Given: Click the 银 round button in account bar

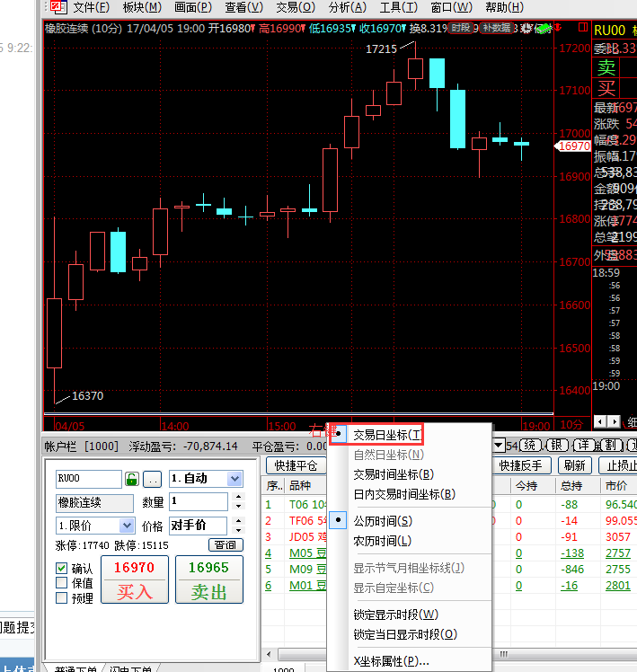Looking at the screenshot, I should tap(557, 446).
